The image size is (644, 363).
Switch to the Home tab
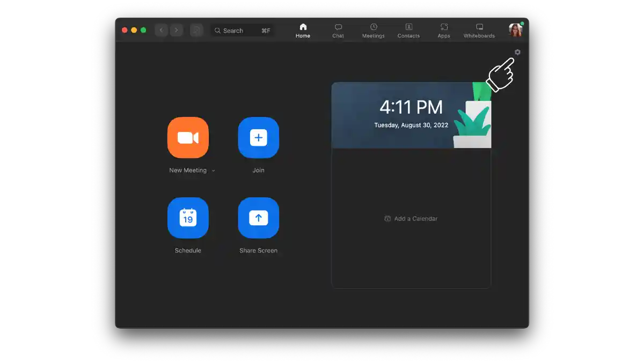click(303, 29)
